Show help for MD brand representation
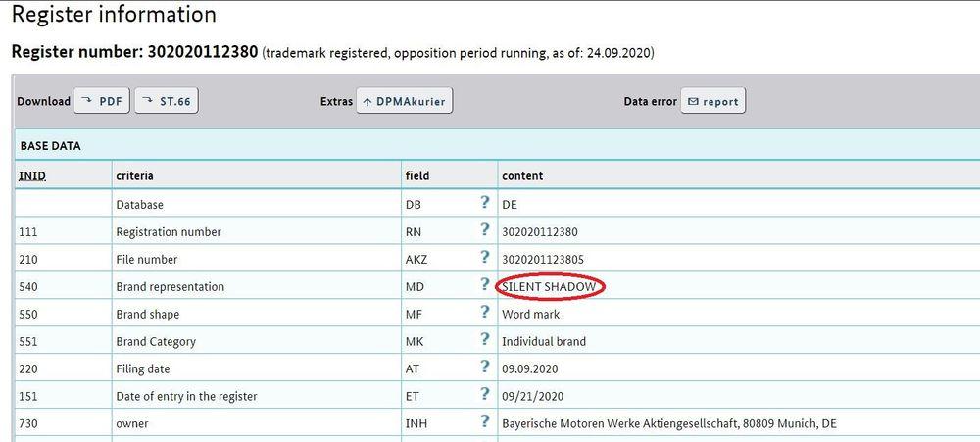The width and height of the screenshot is (980, 442). [x=484, y=285]
